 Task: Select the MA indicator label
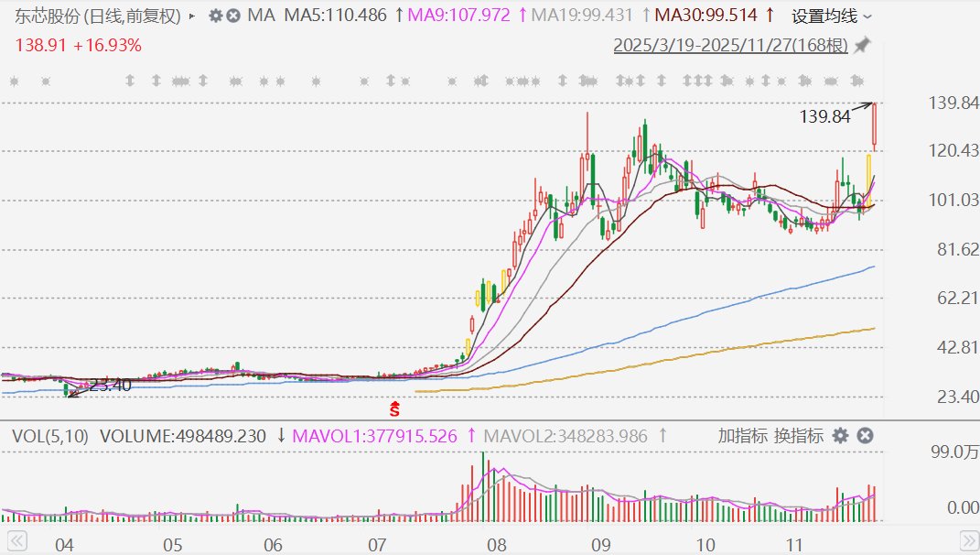(x=262, y=15)
